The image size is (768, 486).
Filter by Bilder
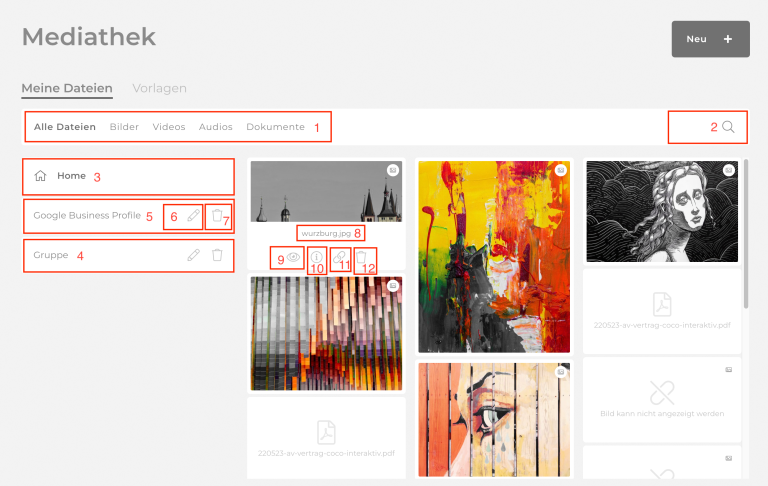tap(124, 127)
